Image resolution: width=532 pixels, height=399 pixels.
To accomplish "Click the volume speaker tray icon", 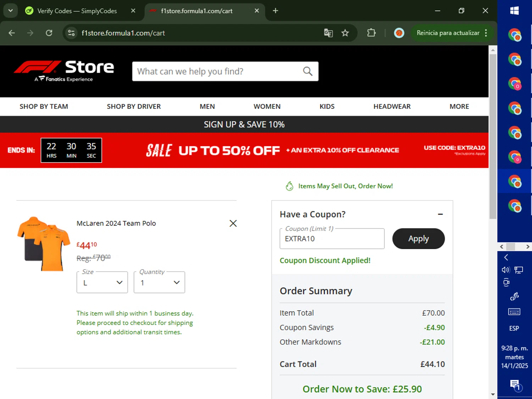I will pyautogui.click(x=505, y=270).
